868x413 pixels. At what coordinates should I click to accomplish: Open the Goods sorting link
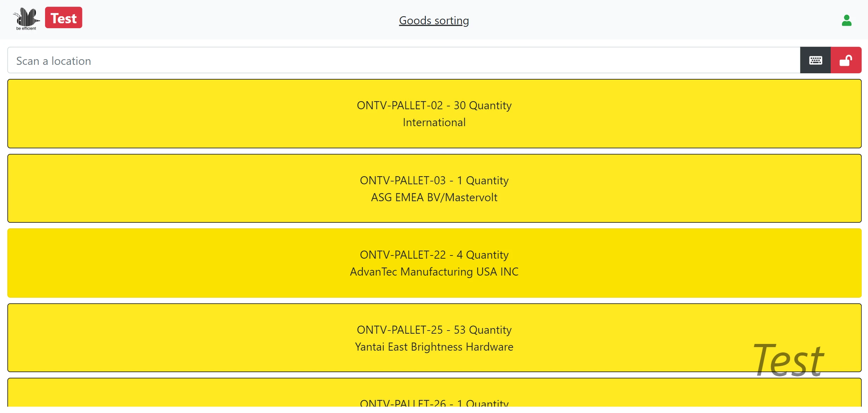(x=434, y=20)
